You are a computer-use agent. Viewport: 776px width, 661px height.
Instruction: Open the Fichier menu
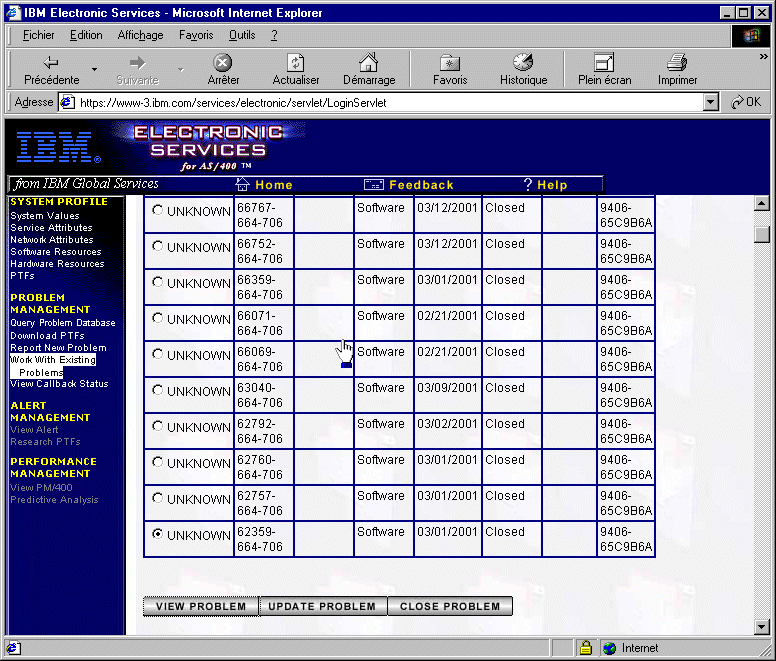[38, 35]
